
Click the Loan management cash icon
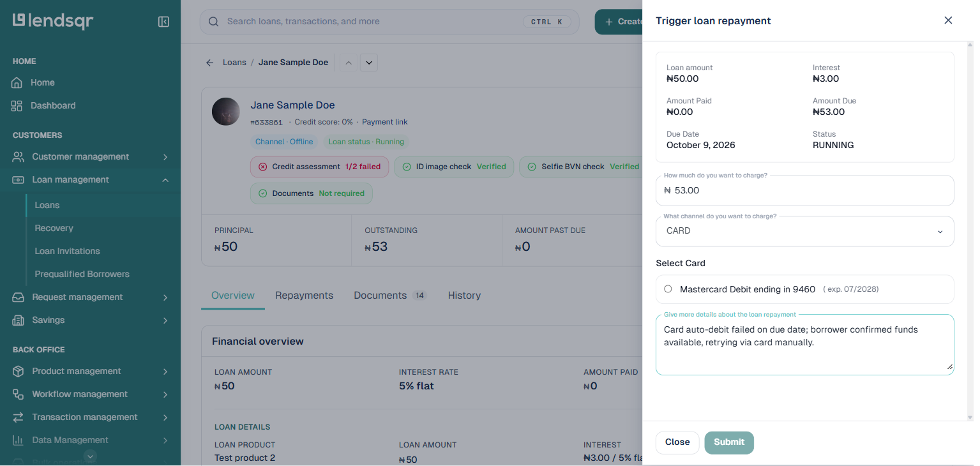pos(19,180)
